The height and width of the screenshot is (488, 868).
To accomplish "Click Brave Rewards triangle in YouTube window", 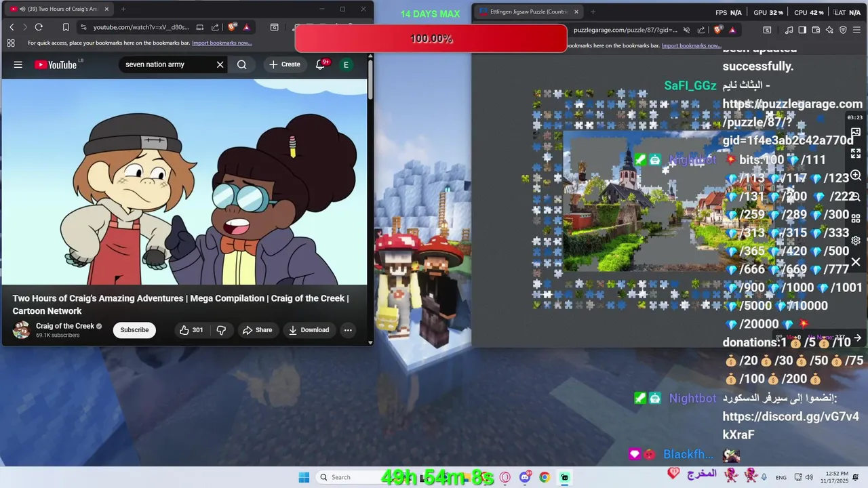I will [x=246, y=27].
